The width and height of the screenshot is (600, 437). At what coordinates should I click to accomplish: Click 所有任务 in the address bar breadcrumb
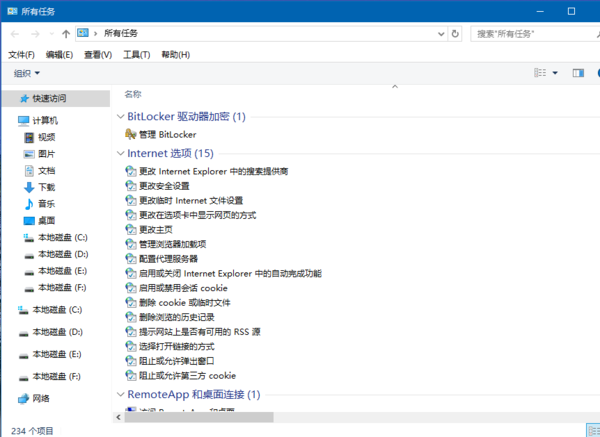(121, 33)
